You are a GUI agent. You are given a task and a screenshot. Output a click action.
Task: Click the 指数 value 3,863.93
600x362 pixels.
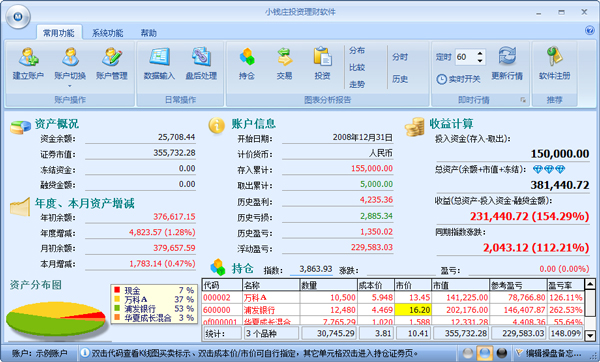(x=316, y=269)
